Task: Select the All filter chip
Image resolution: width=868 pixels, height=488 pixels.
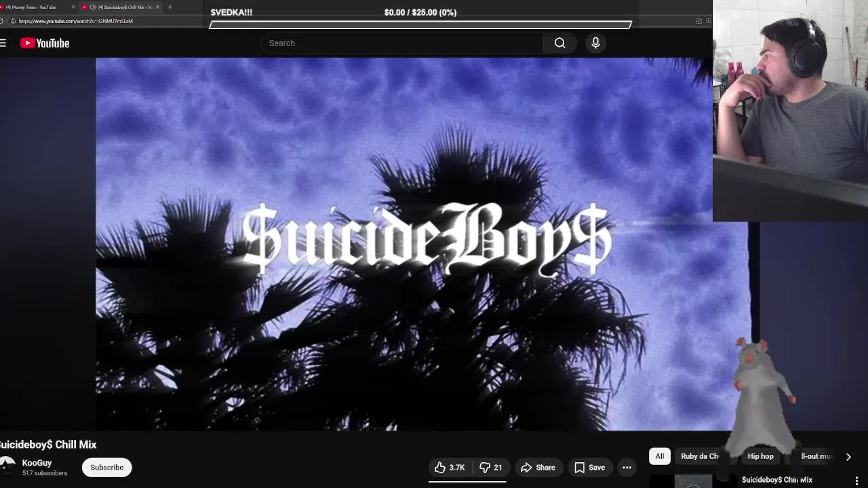Action: tap(660, 456)
